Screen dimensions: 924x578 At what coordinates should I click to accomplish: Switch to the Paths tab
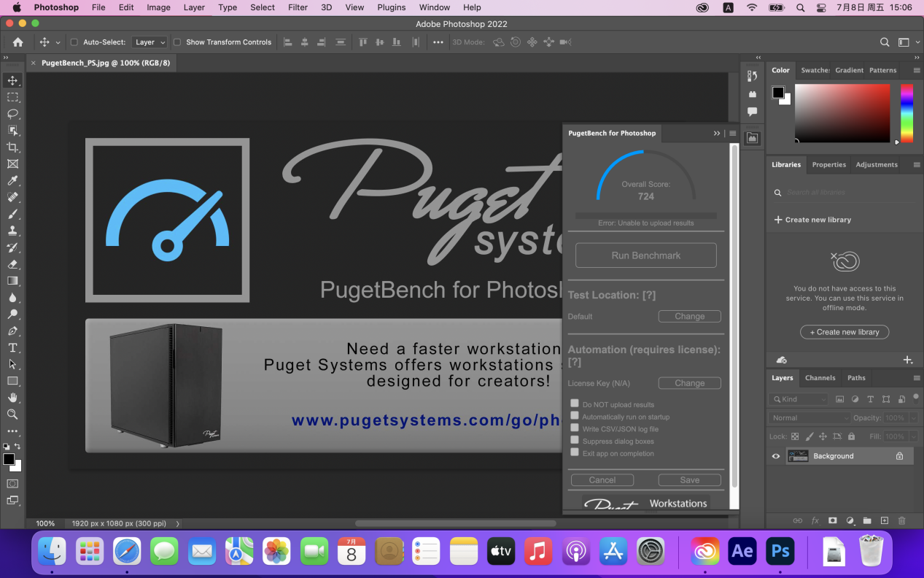(856, 378)
